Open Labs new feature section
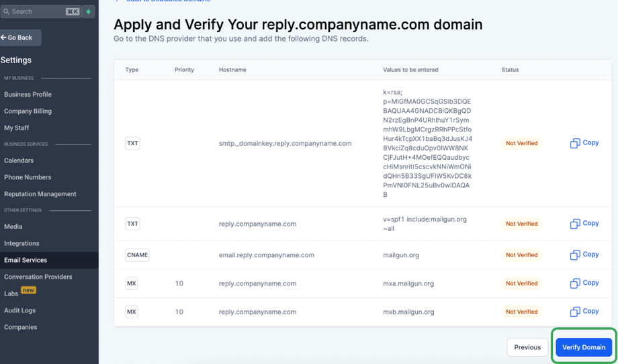This screenshot has width=618, height=364. coord(11,293)
